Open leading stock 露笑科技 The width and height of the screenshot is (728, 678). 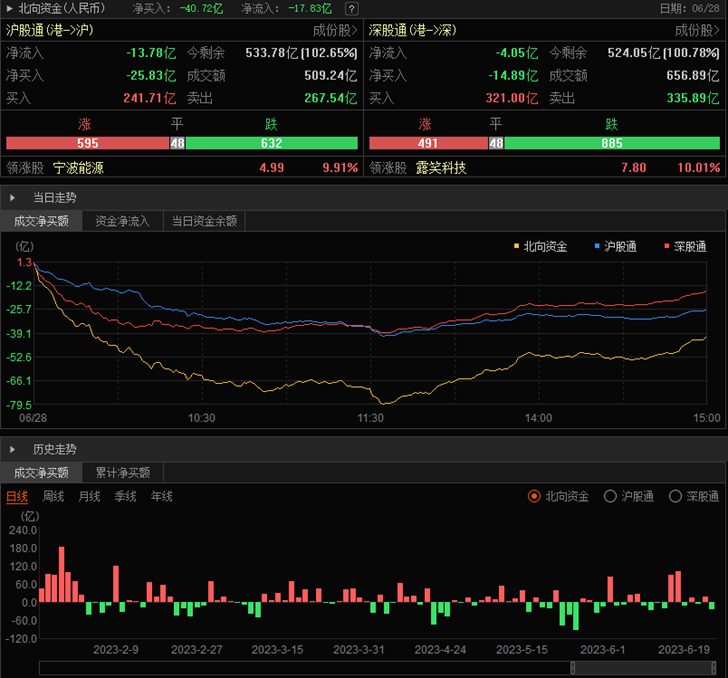[441, 168]
